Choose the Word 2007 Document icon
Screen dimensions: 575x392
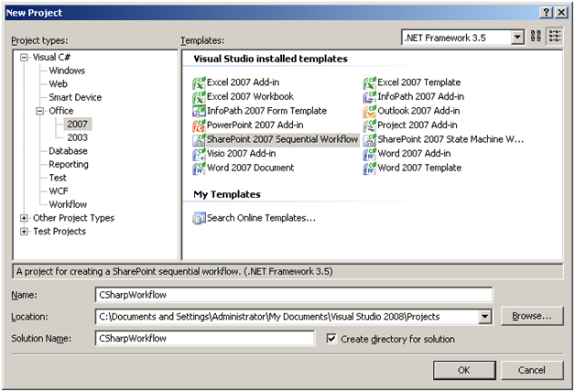point(199,169)
